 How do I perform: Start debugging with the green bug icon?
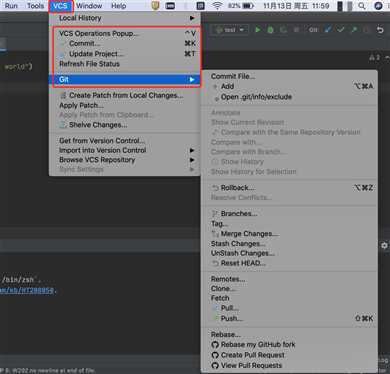(x=270, y=30)
